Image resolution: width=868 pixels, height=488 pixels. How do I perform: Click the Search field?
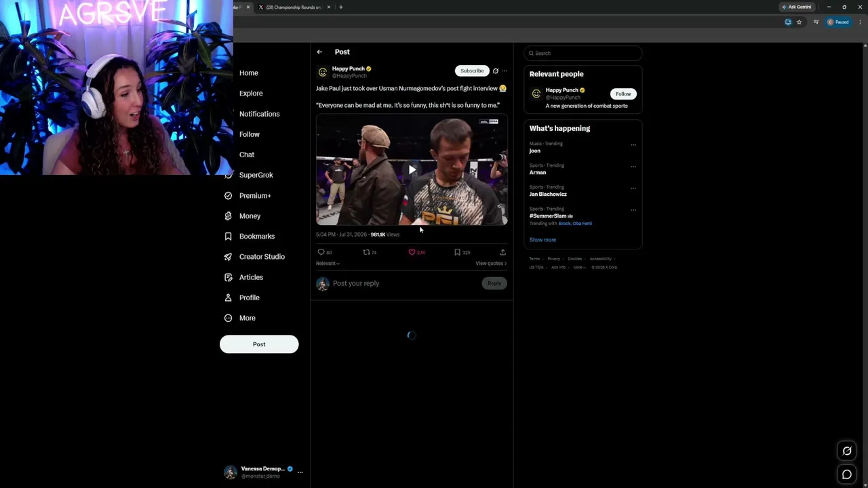[583, 53]
